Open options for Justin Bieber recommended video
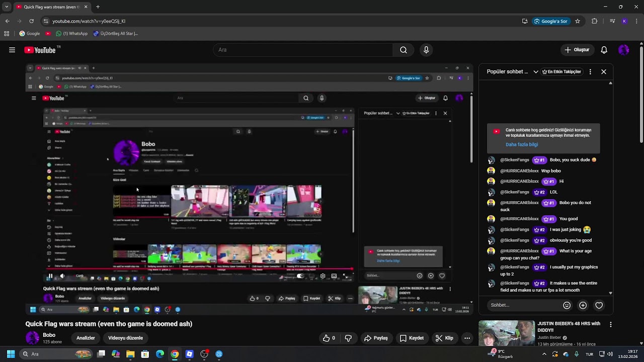 610,325
